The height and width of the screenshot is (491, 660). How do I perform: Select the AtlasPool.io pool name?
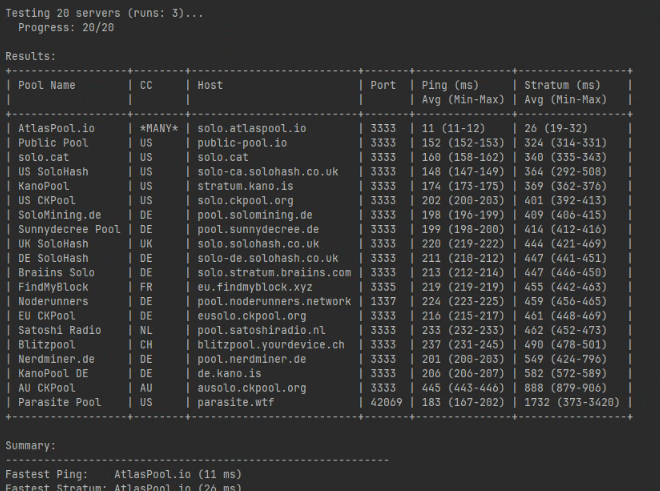tap(56, 128)
